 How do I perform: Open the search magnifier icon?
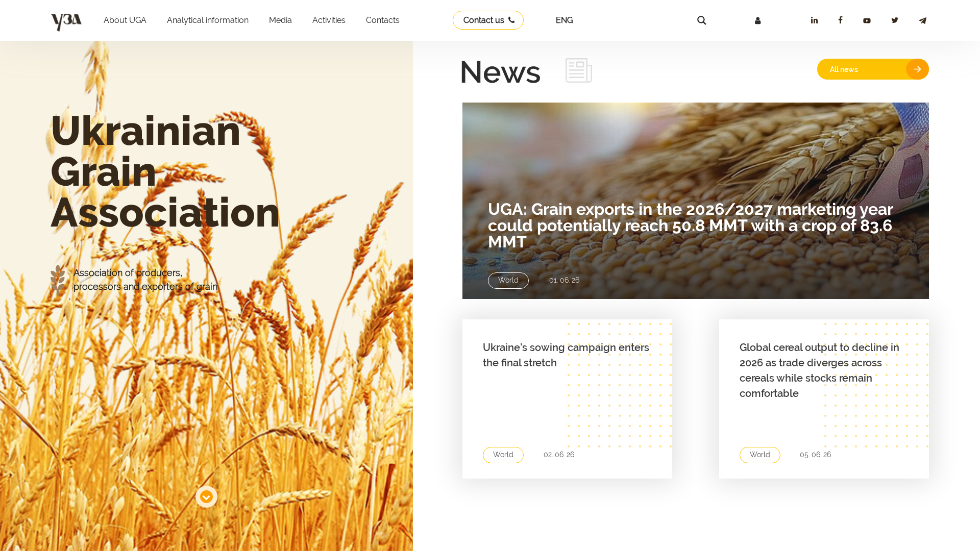point(702,20)
